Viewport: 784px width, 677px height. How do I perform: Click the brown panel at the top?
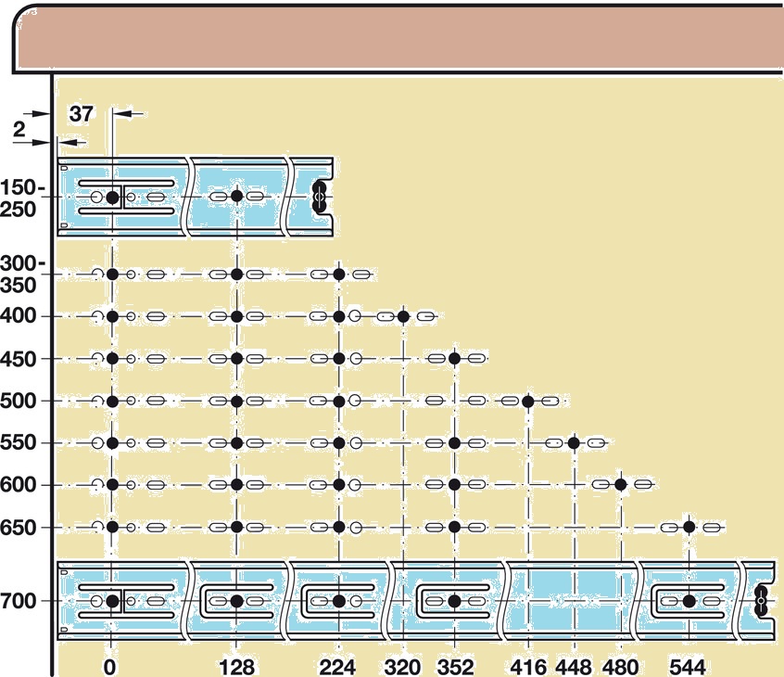pos(398,39)
